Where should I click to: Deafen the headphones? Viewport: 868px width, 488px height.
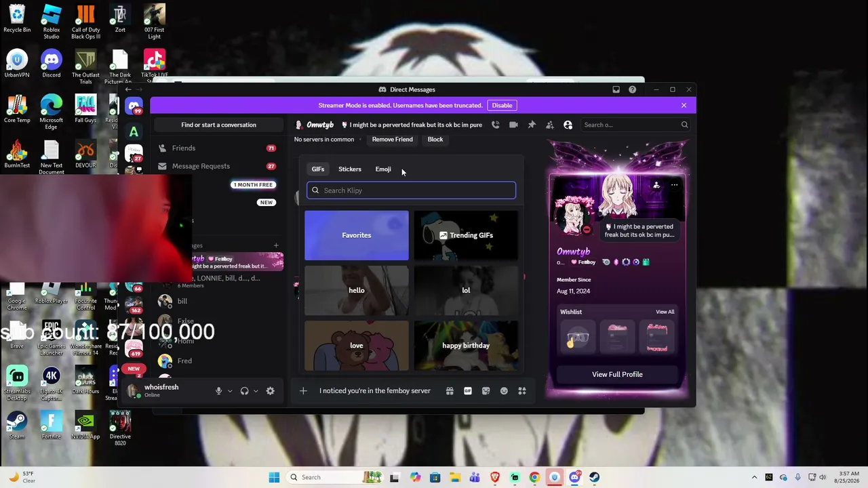244,391
